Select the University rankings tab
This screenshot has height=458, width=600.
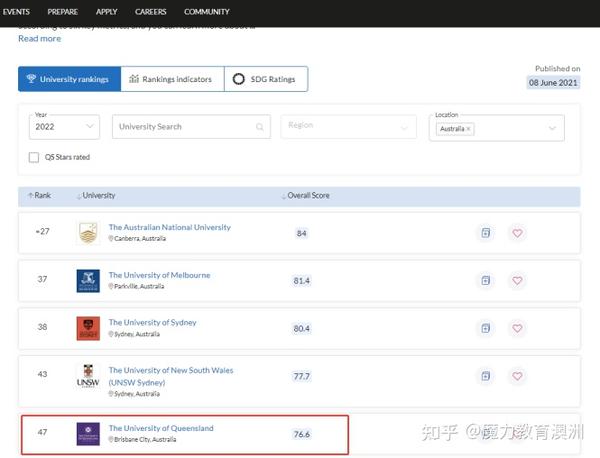pos(70,79)
